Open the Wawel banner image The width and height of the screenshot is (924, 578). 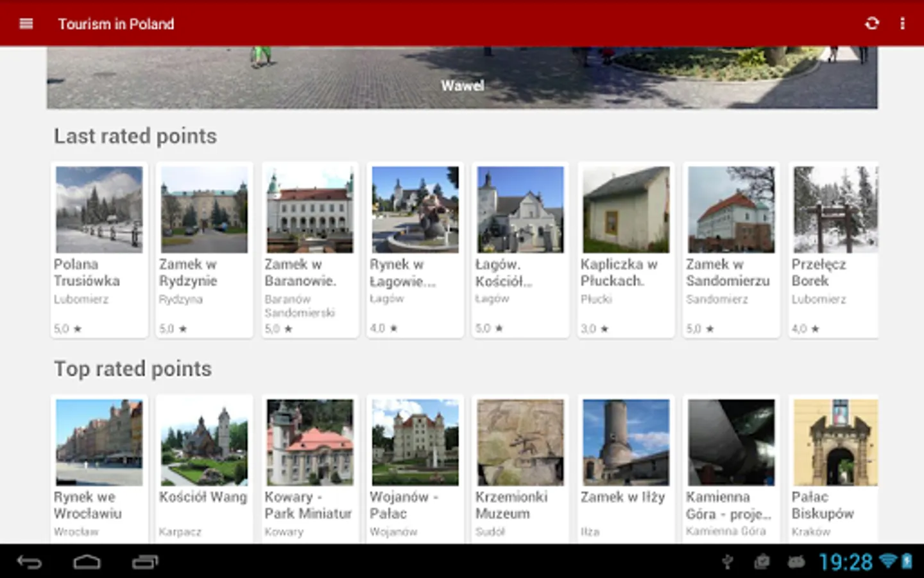pyautogui.click(x=462, y=77)
